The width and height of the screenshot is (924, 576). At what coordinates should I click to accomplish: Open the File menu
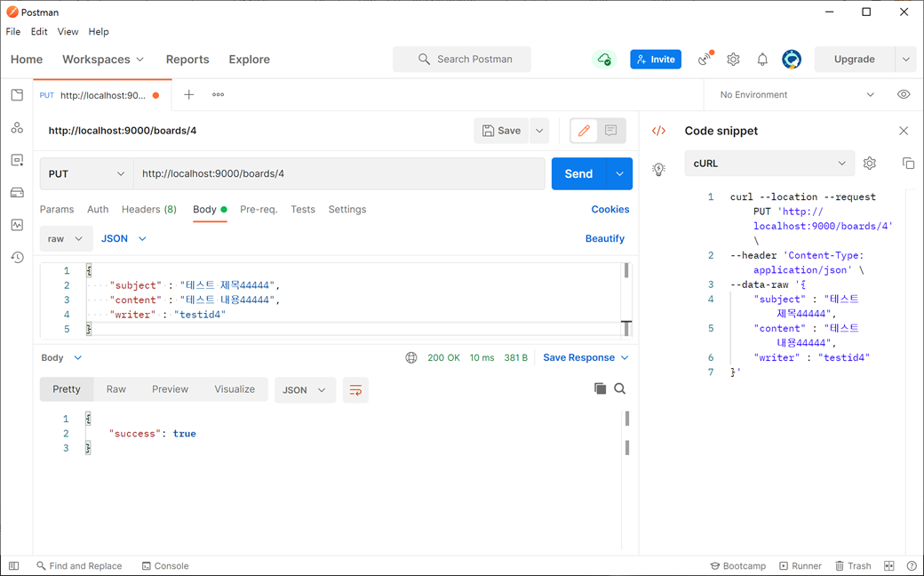coord(13,31)
